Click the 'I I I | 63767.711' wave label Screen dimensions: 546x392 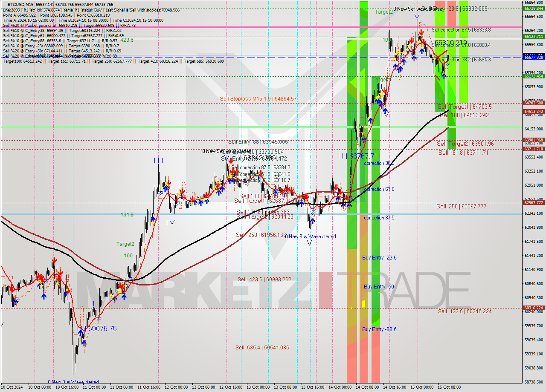tap(359, 156)
